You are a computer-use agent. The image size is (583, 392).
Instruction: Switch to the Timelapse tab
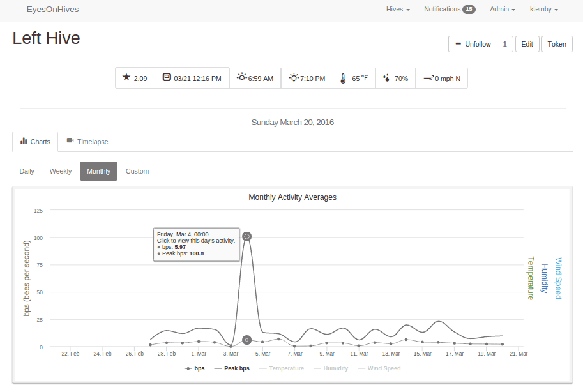click(x=87, y=142)
